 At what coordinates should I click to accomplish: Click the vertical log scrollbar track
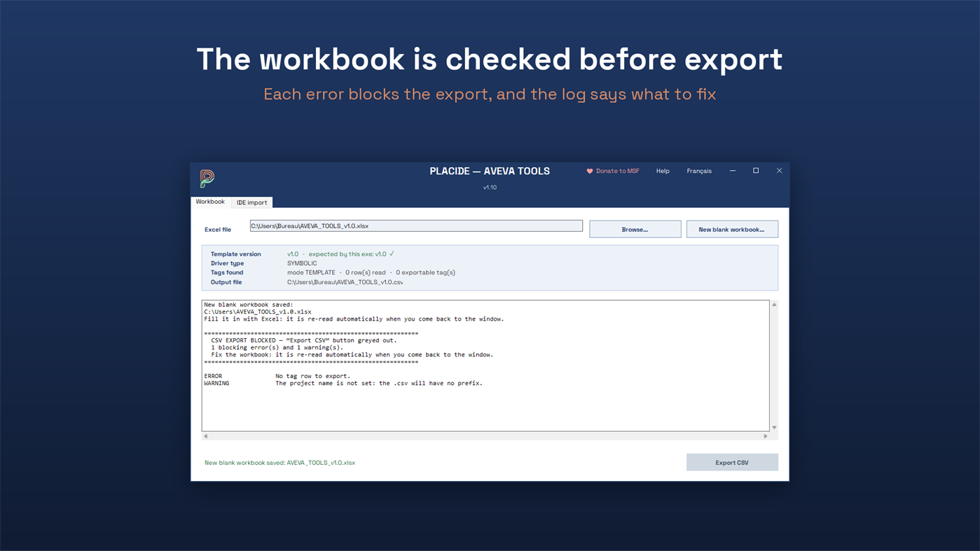tap(774, 365)
